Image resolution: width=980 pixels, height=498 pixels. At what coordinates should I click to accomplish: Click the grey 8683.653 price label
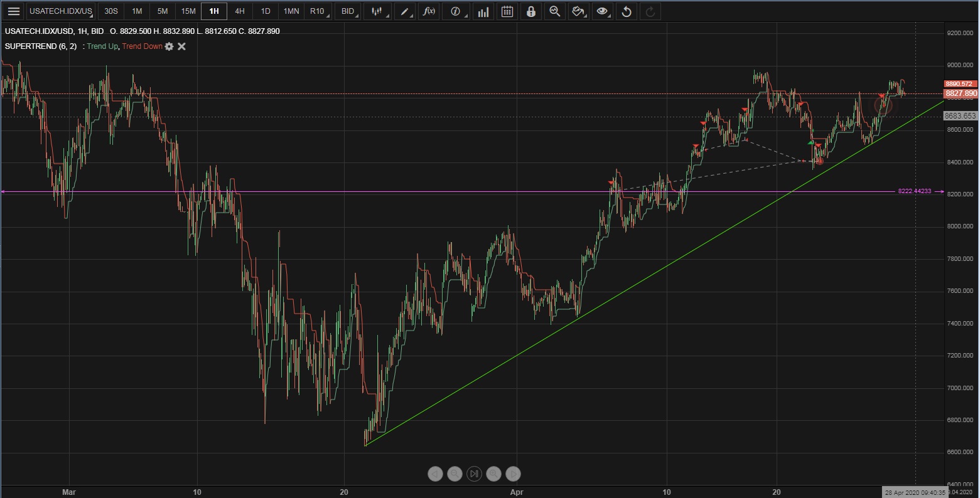(961, 116)
